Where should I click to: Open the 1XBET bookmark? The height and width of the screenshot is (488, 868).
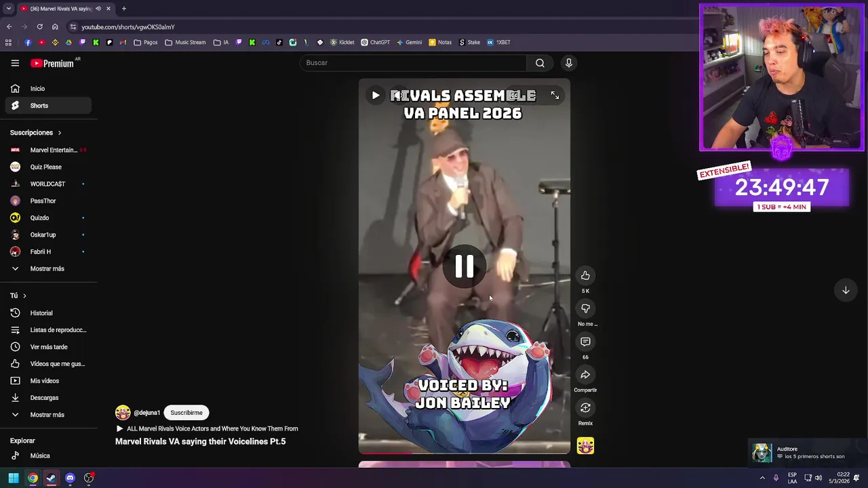(x=498, y=42)
